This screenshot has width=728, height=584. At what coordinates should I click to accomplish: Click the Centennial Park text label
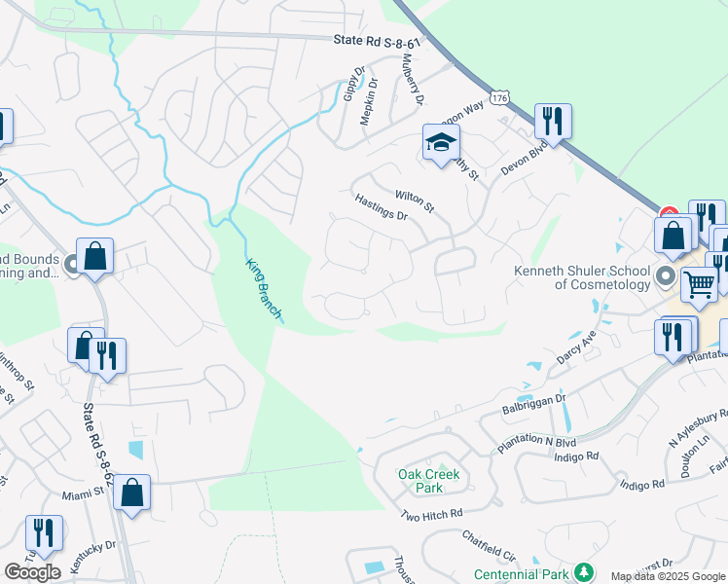[x=521, y=574]
